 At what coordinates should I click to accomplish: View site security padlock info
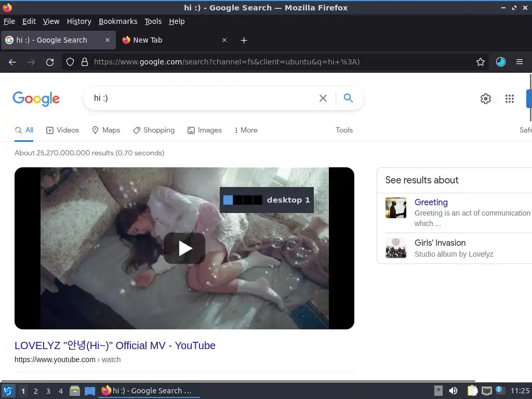click(x=85, y=62)
